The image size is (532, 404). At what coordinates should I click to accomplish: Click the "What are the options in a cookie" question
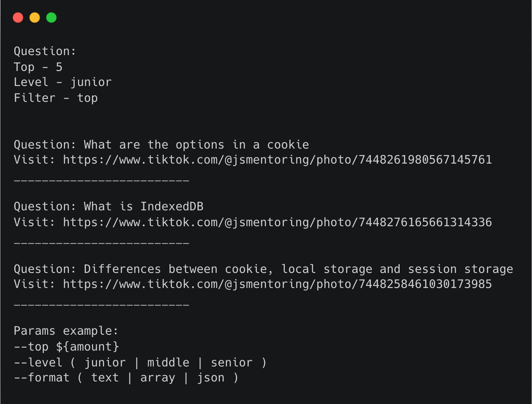pyautogui.click(x=196, y=145)
